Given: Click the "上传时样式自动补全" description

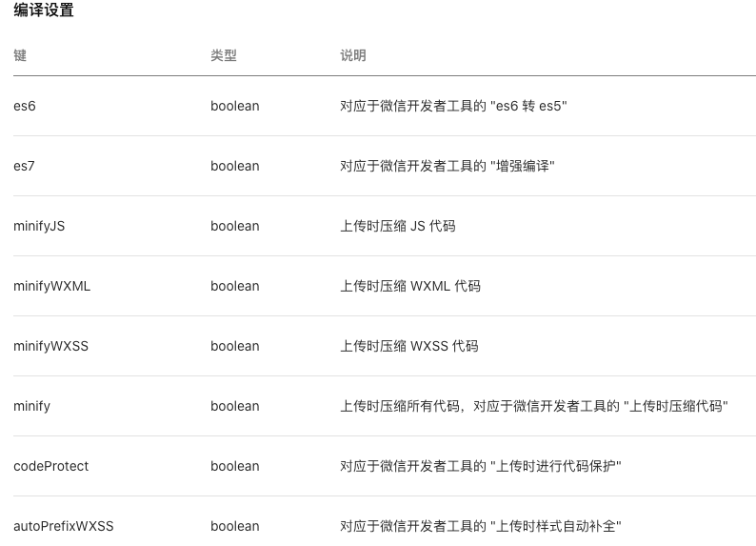Looking at the screenshot, I should 556,526.
